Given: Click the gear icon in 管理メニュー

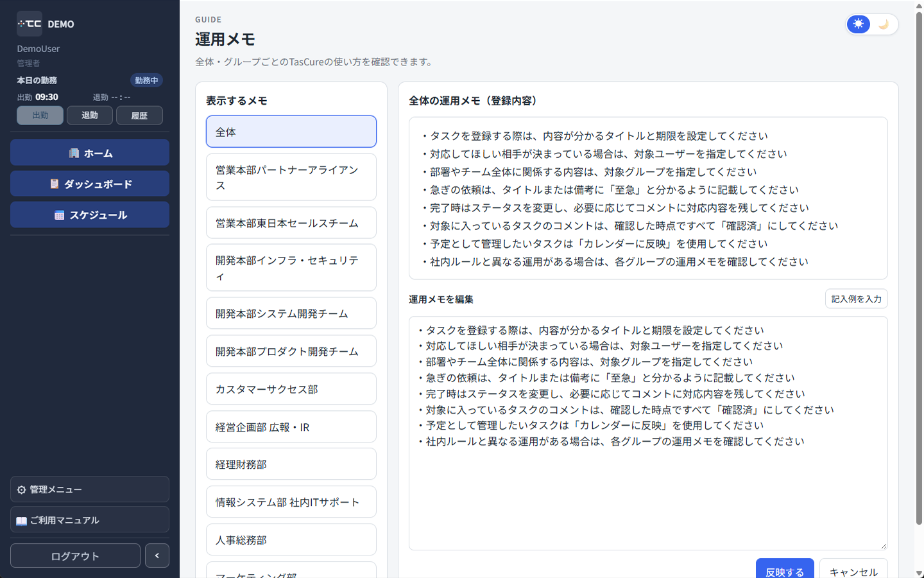Looking at the screenshot, I should 22,489.
